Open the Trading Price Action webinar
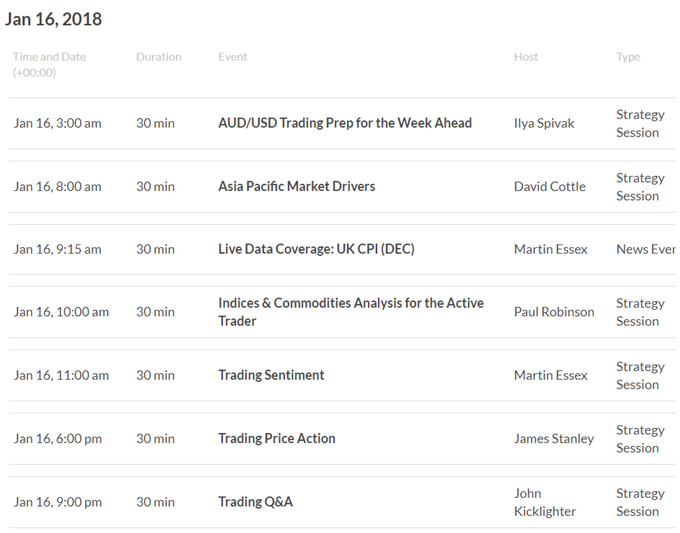Screen dimensions: 680x533 pyautogui.click(x=277, y=438)
